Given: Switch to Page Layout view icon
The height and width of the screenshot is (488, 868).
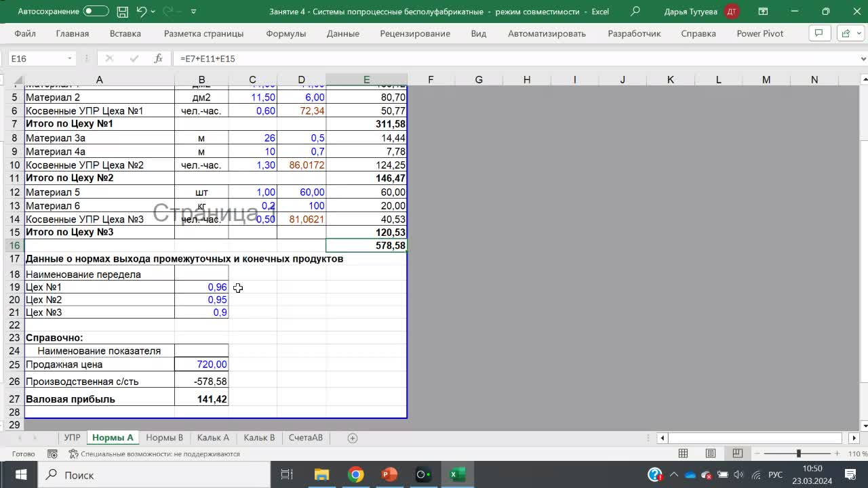Looking at the screenshot, I should coord(711,453).
